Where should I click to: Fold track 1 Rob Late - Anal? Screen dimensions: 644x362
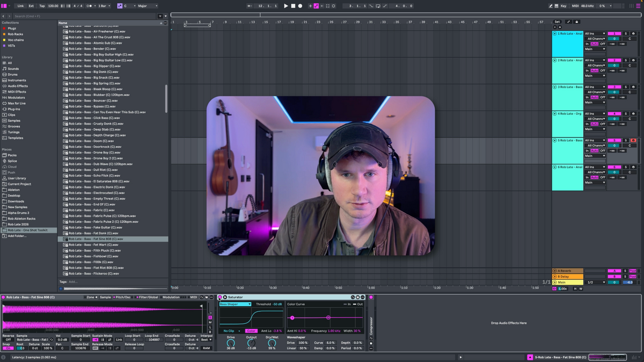coord(555,33)
